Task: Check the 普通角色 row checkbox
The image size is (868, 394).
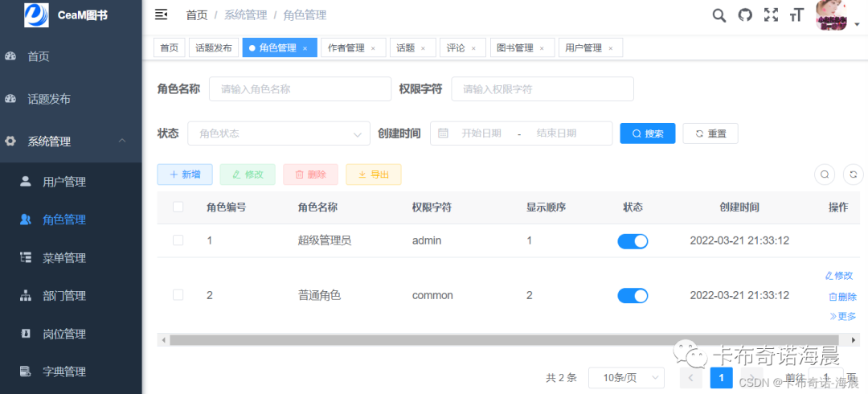Action: coord(178,295)
